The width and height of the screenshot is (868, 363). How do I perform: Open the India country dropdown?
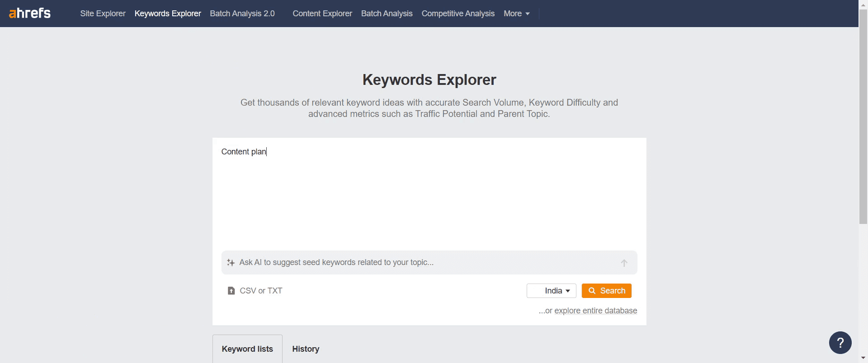[551, 291]
